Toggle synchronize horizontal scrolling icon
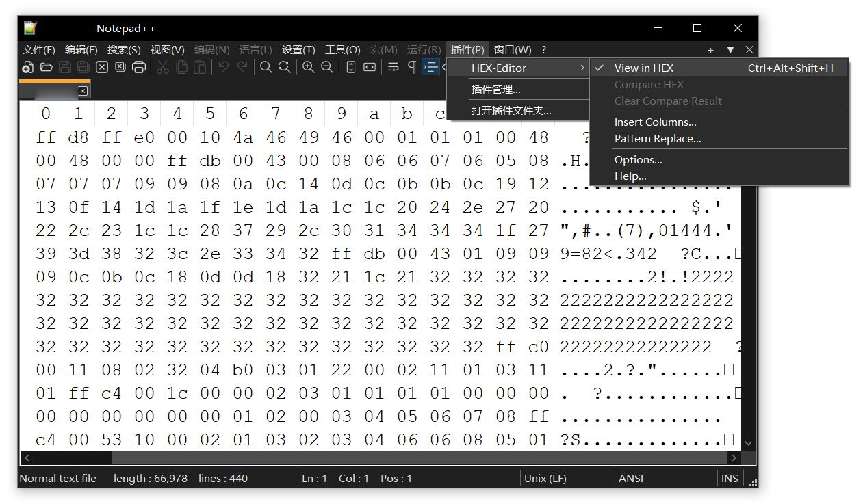Screen dimensions: 863x504 click(370, 67)
